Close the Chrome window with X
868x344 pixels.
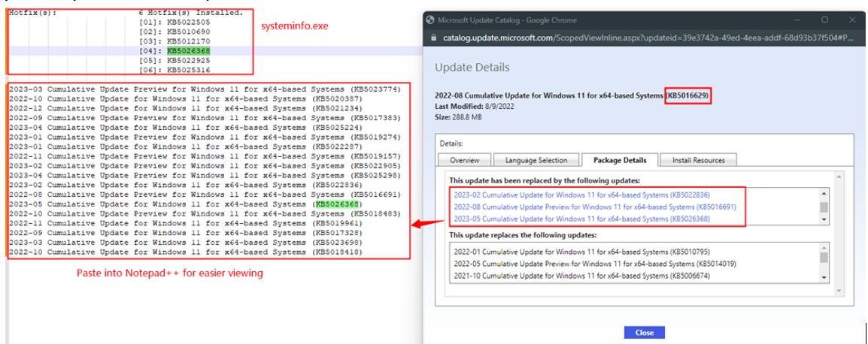853,20
